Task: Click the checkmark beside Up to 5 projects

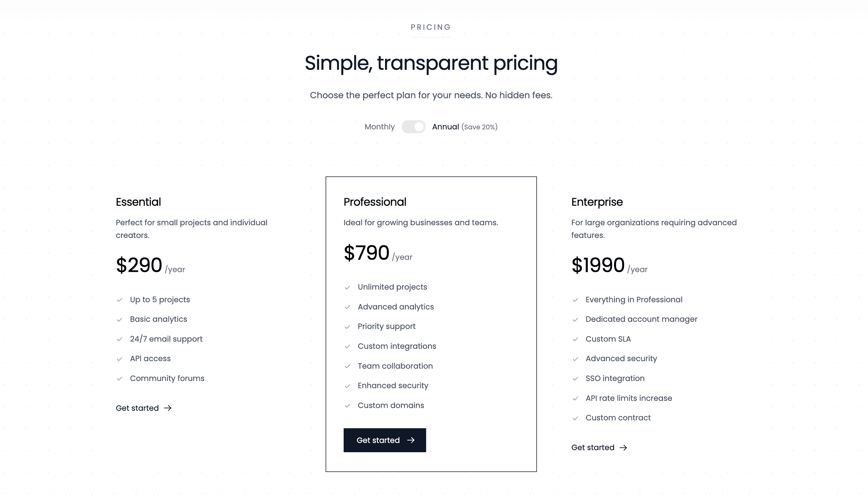Action: tap(120, 300)
